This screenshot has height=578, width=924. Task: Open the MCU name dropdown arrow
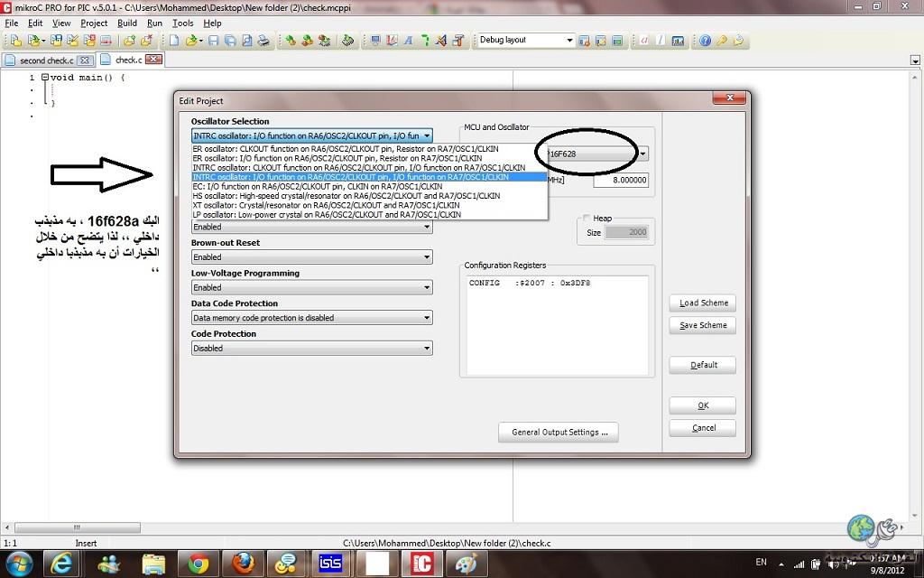tap(642, 154)
